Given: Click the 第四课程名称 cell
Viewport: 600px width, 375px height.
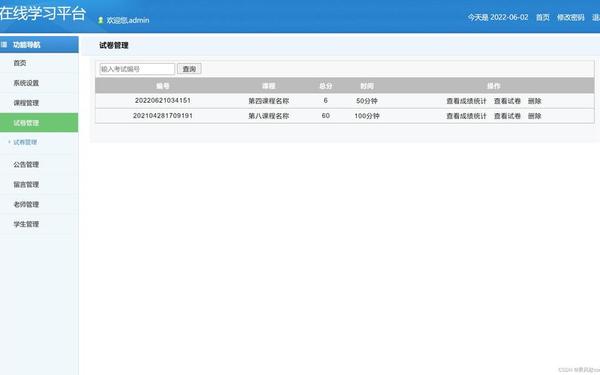Looking at the screenshot, I should point(269,101).
